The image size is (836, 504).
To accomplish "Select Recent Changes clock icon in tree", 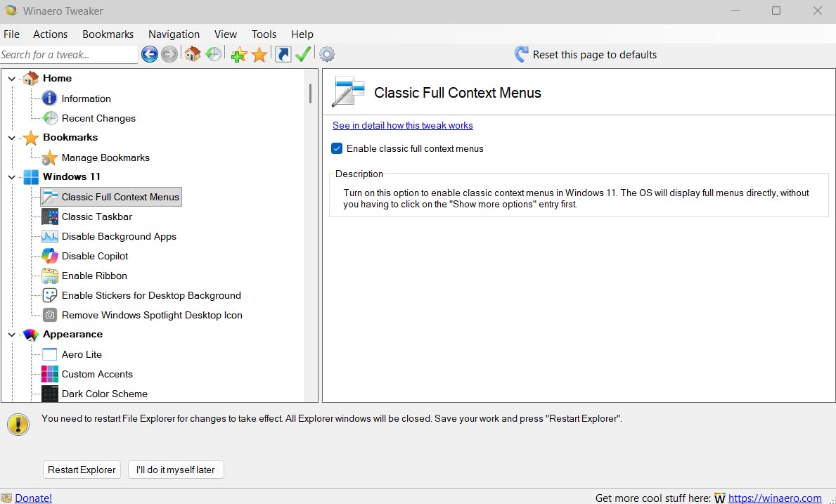I will pos(50,118).
